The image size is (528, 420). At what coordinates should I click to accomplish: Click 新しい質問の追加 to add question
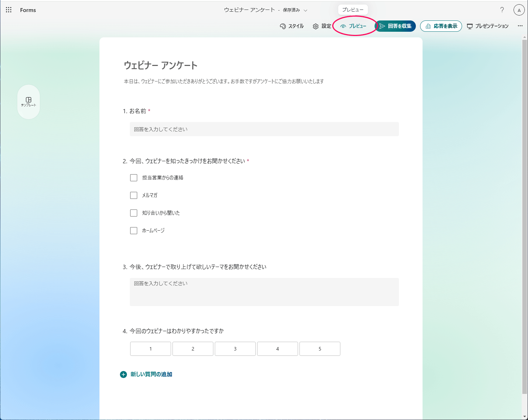point(146,374)
